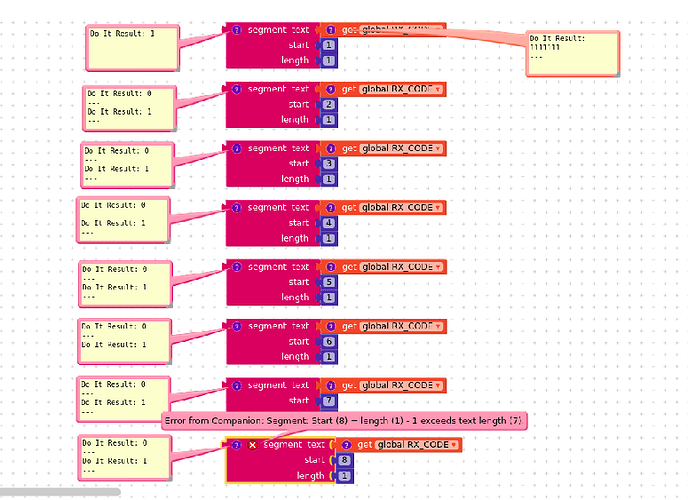This screenshot has height=500, width=688.
Task: Open global RX_CODE dropdown on start 2 block
Action: (x=401, y=89)
